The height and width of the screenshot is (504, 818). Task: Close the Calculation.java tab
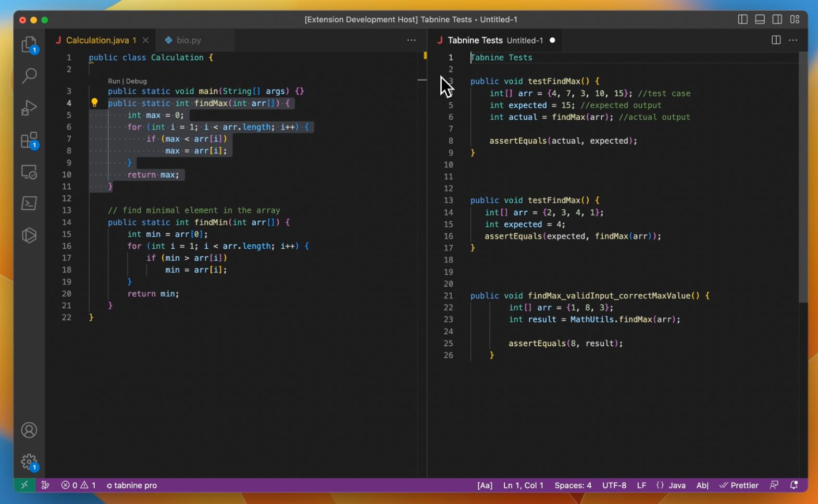point(145,40)
